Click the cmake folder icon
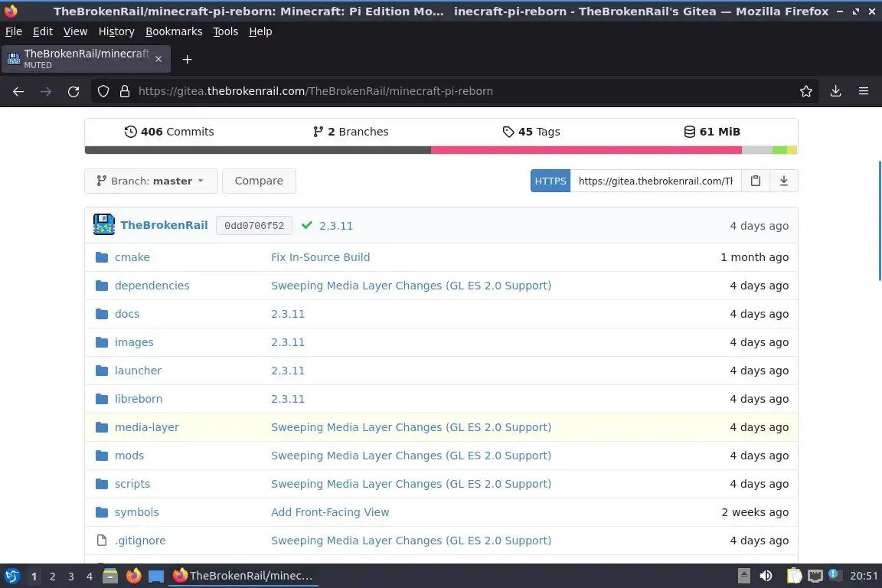 [x=102, y=257]
